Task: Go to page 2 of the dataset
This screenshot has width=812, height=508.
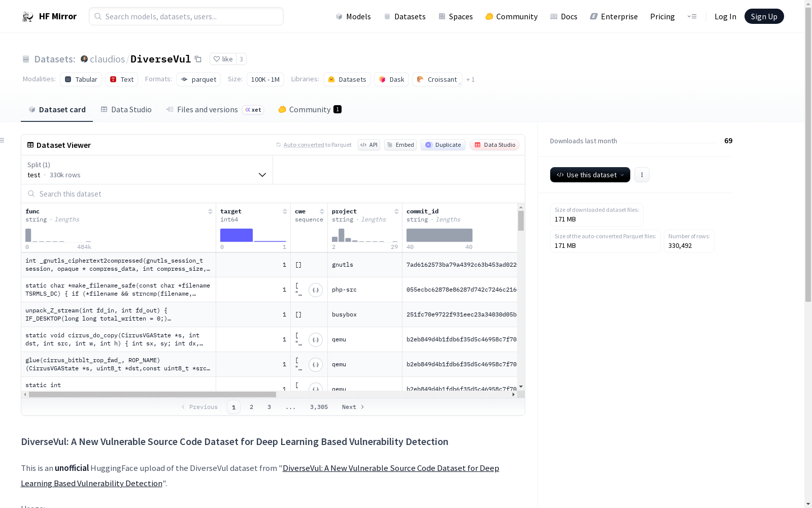Action: tap(251, 407)
